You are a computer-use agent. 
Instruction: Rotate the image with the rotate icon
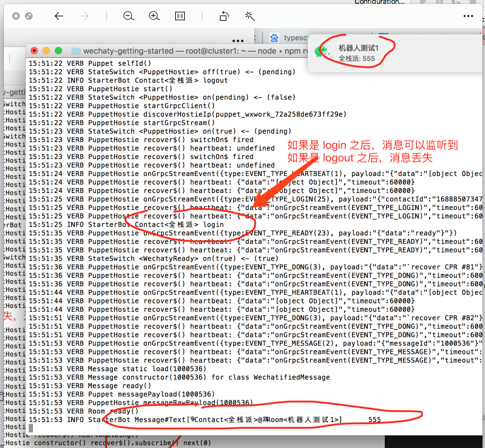click(224, 16)
